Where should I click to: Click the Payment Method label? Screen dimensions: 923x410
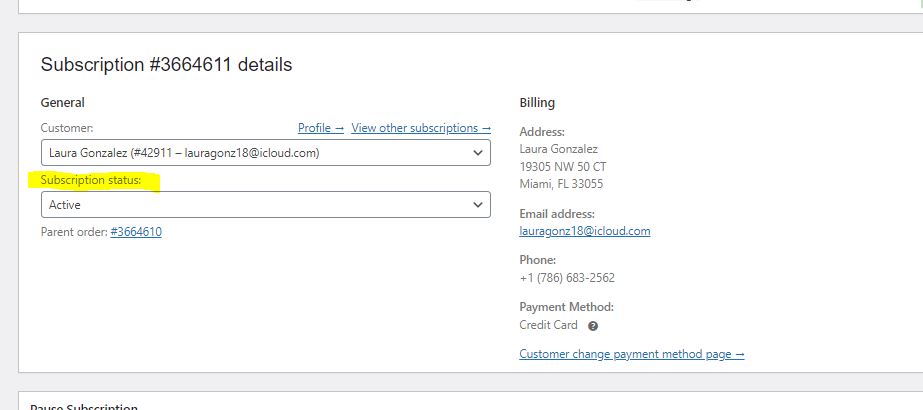click(x=566, y=306)
